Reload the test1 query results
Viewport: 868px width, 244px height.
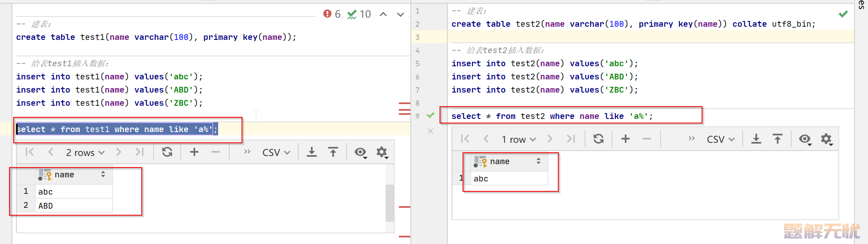[x=167, y=152]
